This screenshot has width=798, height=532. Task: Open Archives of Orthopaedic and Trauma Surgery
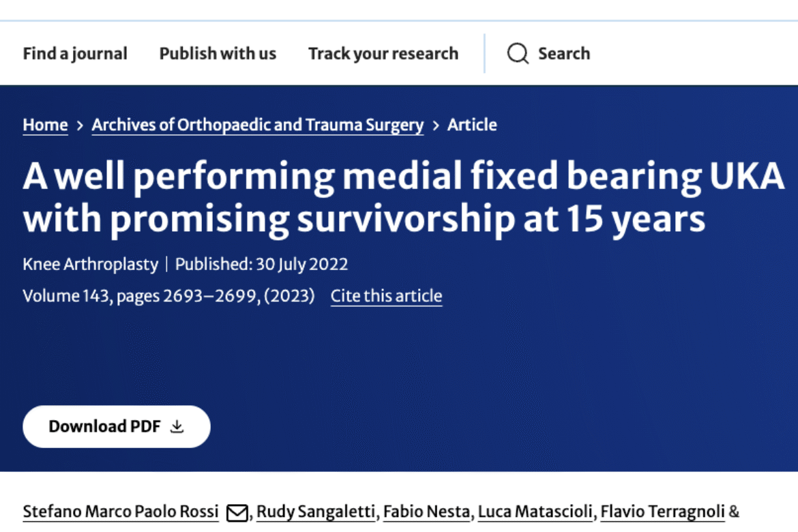257,125
